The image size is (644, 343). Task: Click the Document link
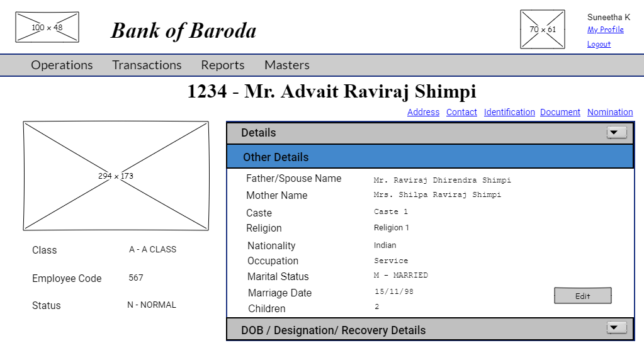pos(560,112)
